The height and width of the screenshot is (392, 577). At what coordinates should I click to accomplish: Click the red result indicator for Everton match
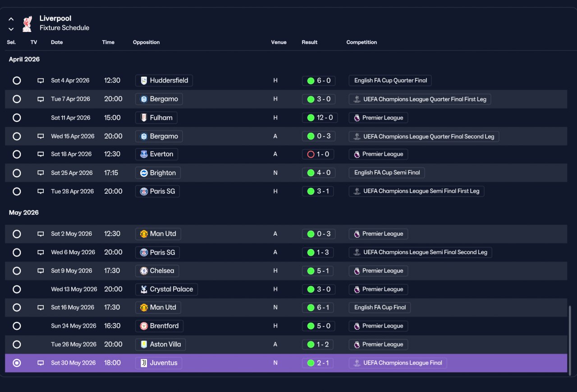311,154
